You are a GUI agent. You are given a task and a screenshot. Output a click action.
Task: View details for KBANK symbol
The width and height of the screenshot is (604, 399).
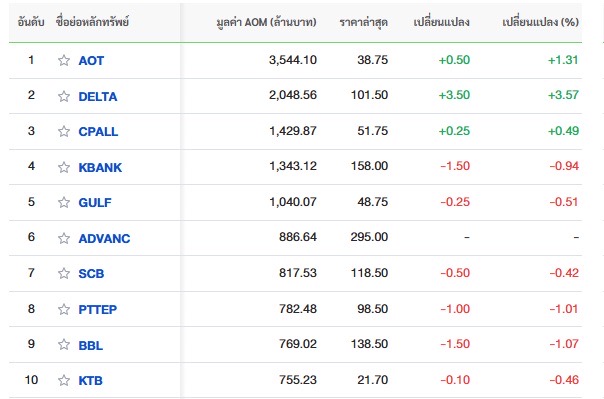100,168
